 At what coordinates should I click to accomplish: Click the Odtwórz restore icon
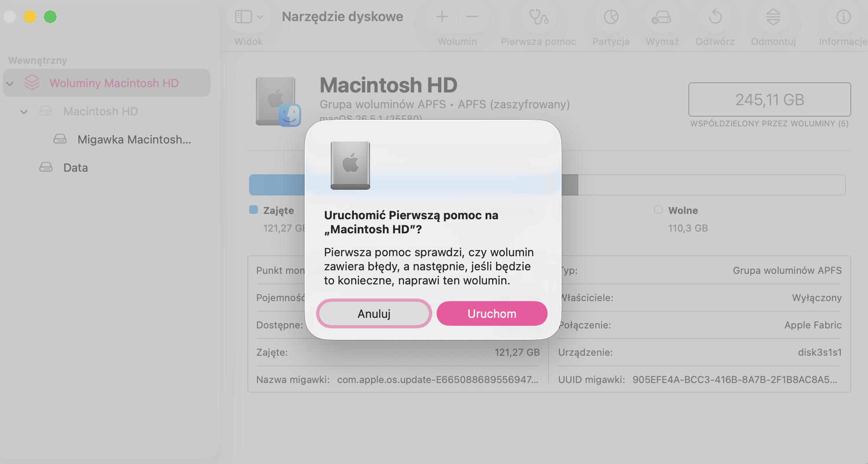715,17
